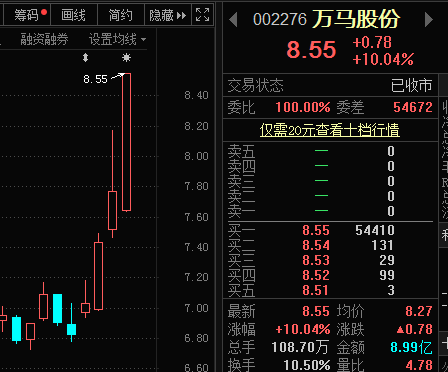Image resolution: width=448 pixels, height=372 pixels.
Task: Click the up-down arrow marker above chart
Action: [86, 58]
